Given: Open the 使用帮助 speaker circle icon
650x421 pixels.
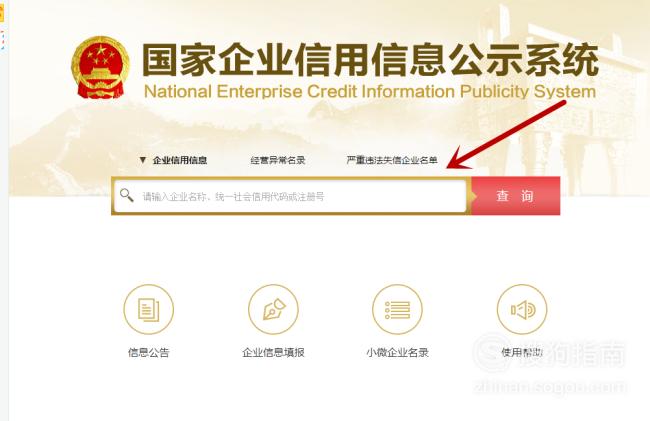Looking at the screenshot, I should pyautogui.click(x=522, y=310).
